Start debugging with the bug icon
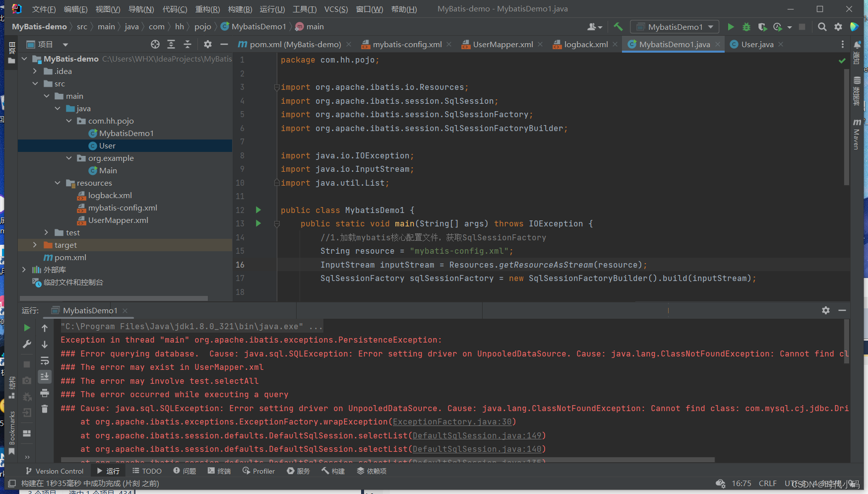Screen dimensions: 868x494 (746, 27)
